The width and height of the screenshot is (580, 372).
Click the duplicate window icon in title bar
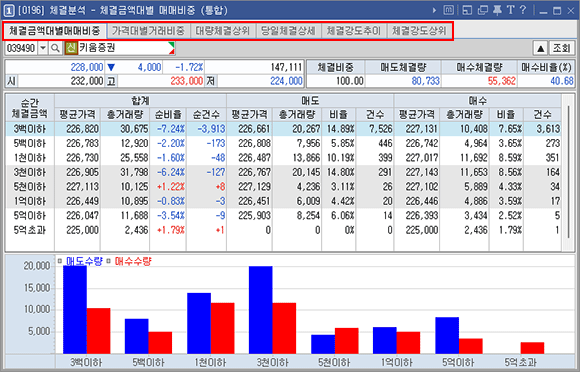[x=483, y=10]
